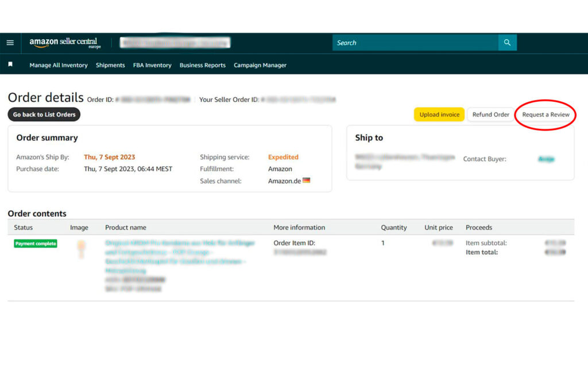The image size is (588, 368).
Task: Click the buyer name next to Contact Buyer
Action: pos(546,159)
